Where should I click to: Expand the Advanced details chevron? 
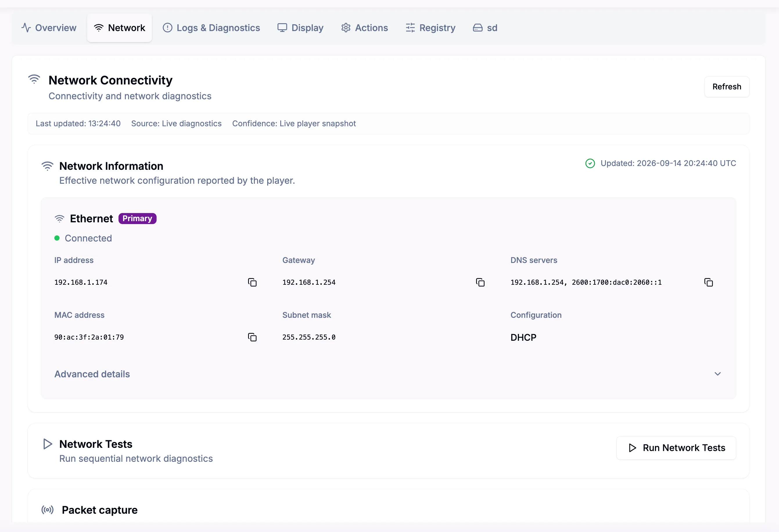point(718,374)
